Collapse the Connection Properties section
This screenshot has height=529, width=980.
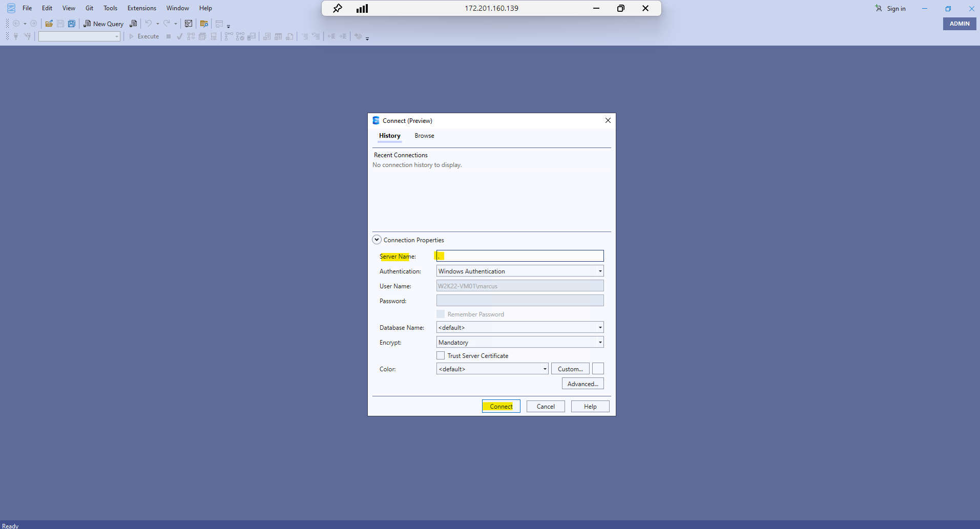point(377,239)
